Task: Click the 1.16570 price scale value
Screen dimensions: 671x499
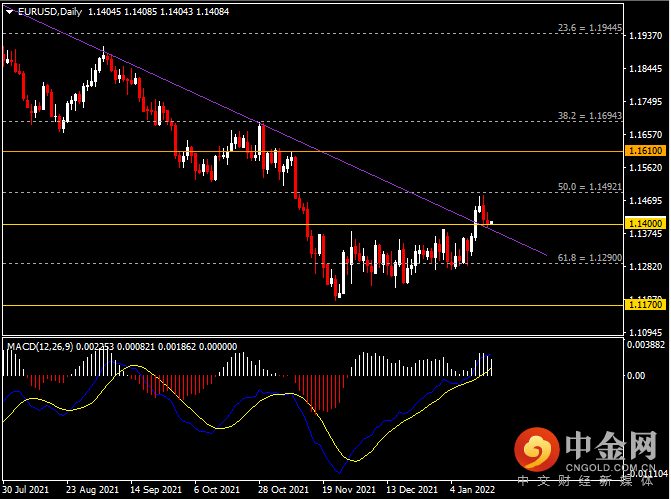Action: click(x=645, y=134)
